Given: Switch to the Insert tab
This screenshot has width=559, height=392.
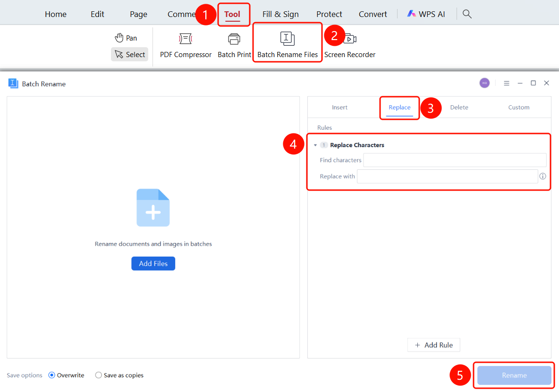Looking at the screenshot, I should pyautogui.click(x=339, y=107).
